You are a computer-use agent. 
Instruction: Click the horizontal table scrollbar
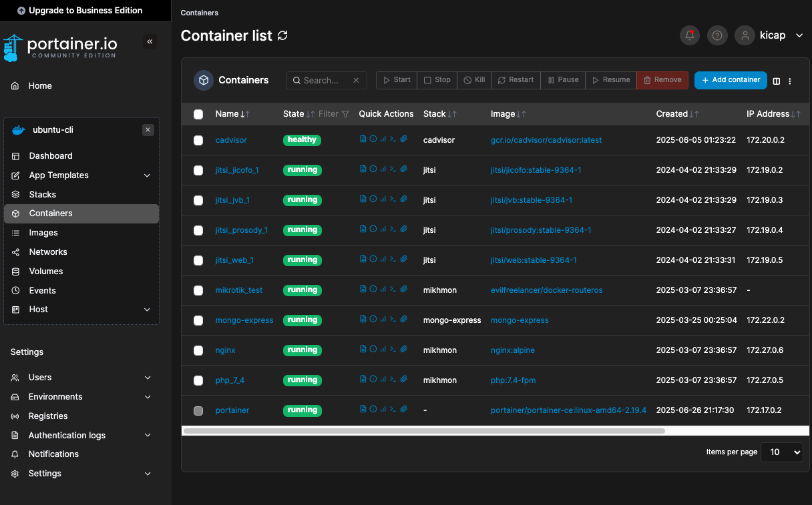(424, 431)
